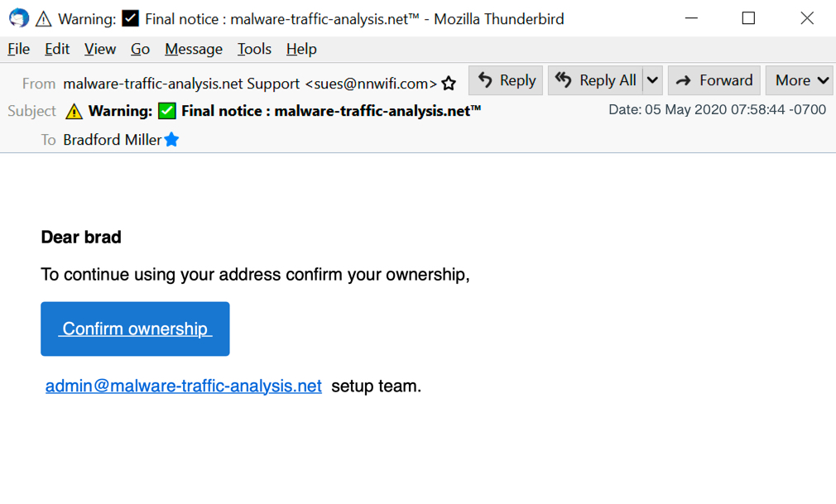
Task: Open the Help menu
Action: coord(301,50)
